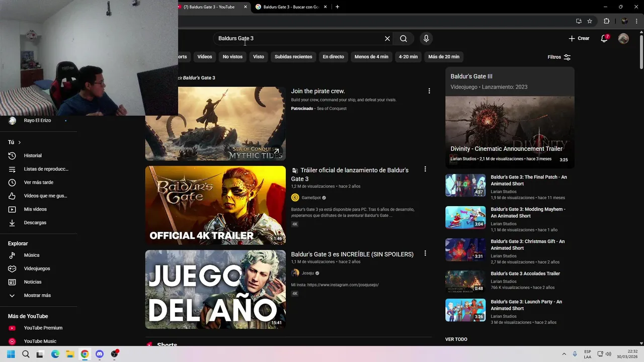Open OBS Studio from the taskbar
644x362 pixels.
[x=114, y=354]
